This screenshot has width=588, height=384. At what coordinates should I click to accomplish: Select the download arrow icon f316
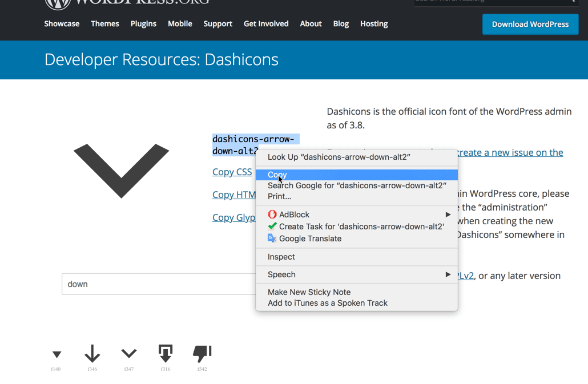(166, 354)
